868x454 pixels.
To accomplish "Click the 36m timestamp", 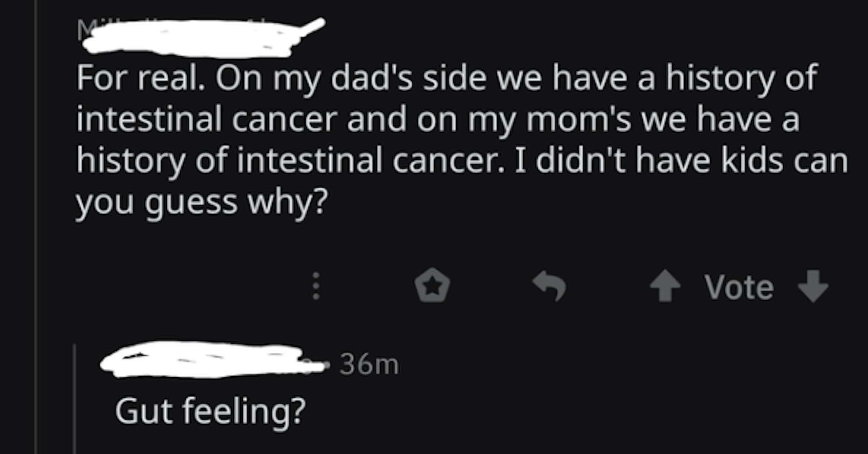I will tap(369, 364).
